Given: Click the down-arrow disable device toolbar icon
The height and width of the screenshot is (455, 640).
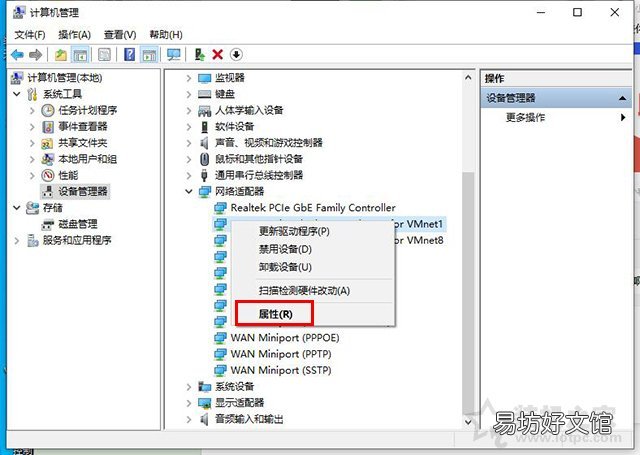Looking at the screenshot, I should (x=236, y=54).
